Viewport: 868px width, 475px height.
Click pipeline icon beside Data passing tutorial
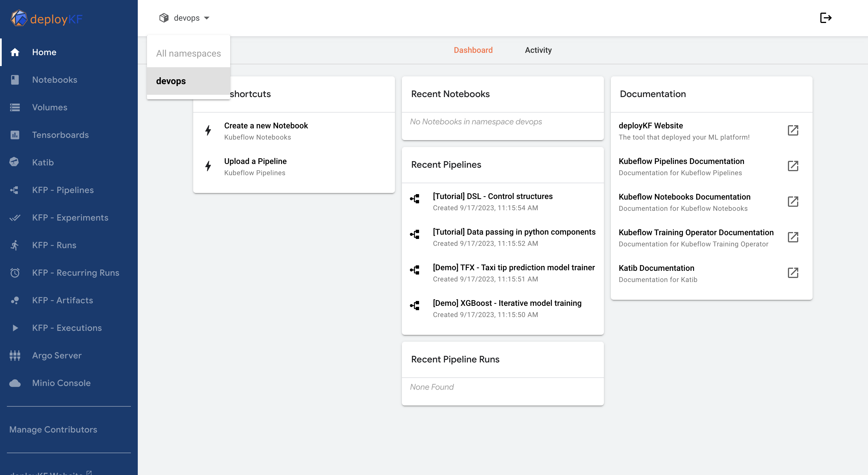click(415, 234)
